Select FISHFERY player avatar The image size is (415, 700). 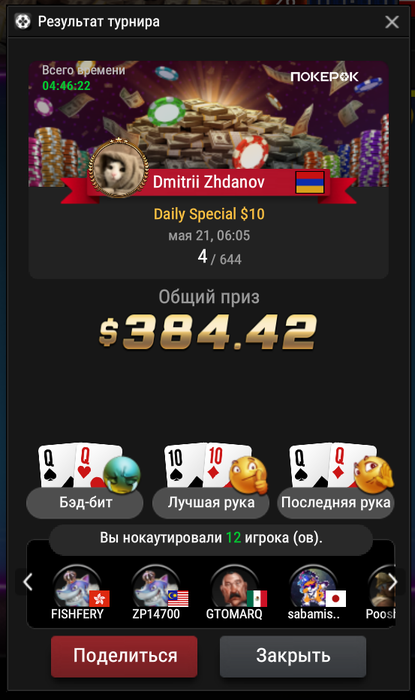coord(78,587)
